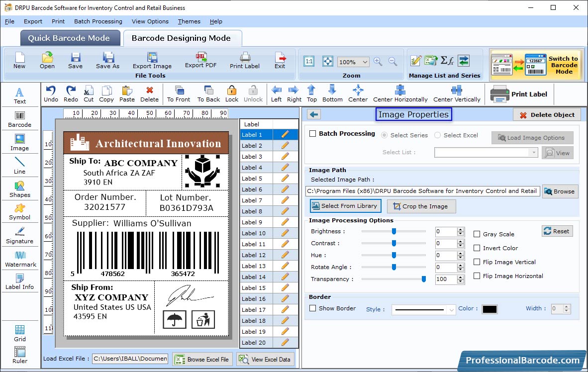Enable the Show Border checkbox
Screen dimensions: 588x372
point(312,308)
